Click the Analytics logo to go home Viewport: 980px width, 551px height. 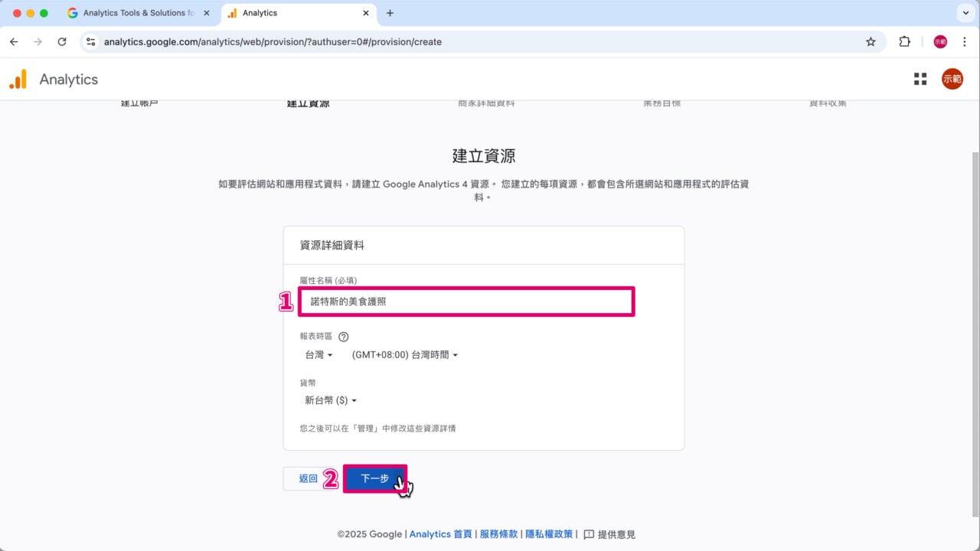pos(54,78)
